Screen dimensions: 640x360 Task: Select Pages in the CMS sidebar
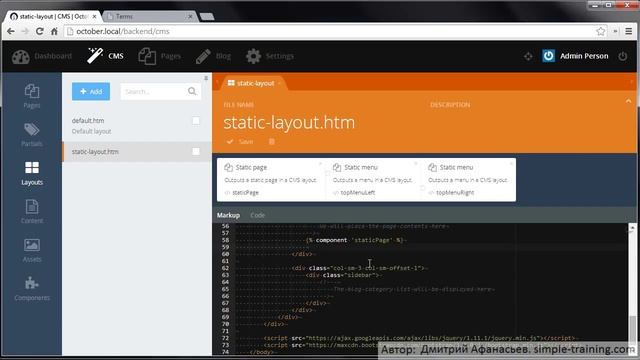coord(32,96)
